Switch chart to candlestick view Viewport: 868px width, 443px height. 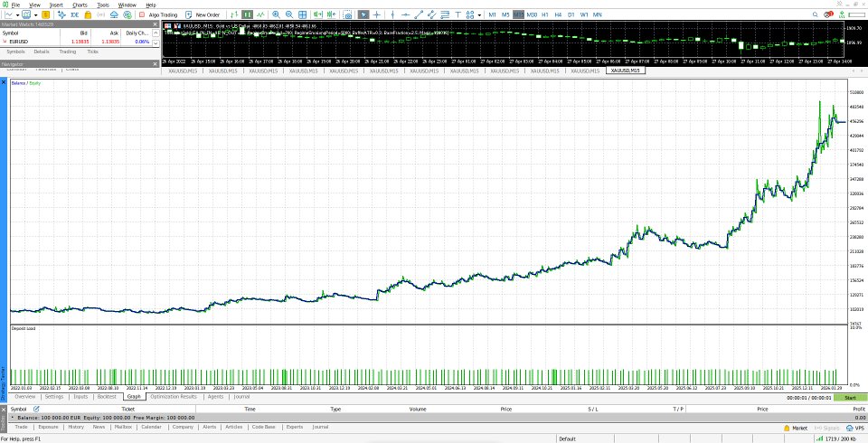[x=247, y=15]
